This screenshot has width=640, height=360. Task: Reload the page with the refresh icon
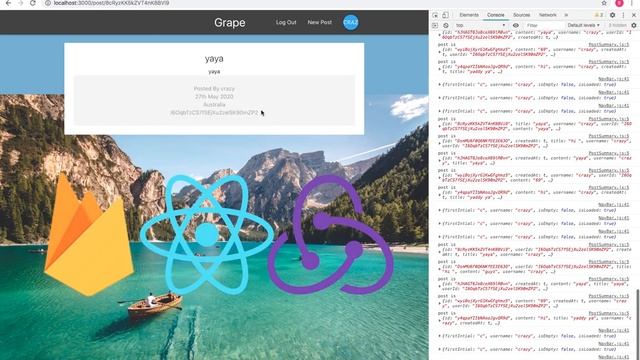click(x=33, y=3)
